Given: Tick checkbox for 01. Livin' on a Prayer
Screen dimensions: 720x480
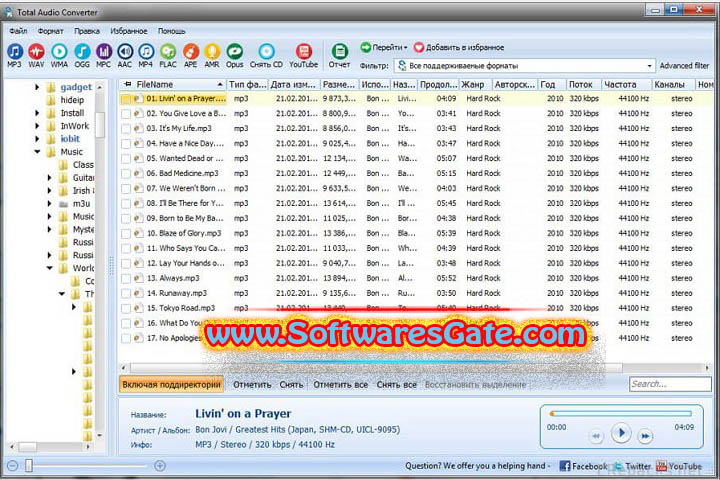Looking at the screenshot, I should 126,99.
